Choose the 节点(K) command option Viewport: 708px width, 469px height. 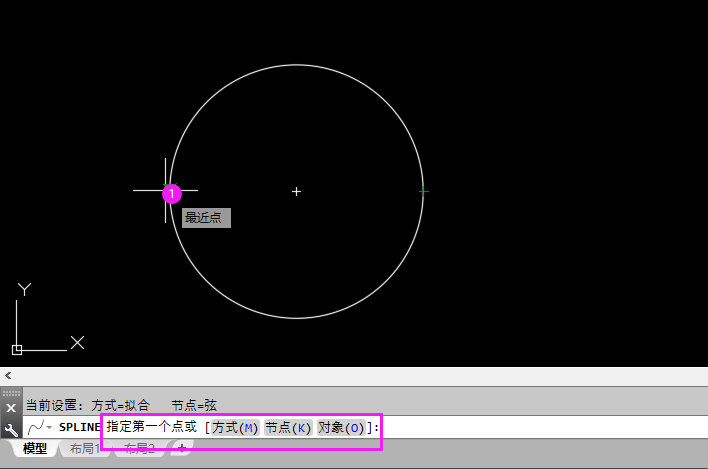pyautogui.click(x=288, y=427)
